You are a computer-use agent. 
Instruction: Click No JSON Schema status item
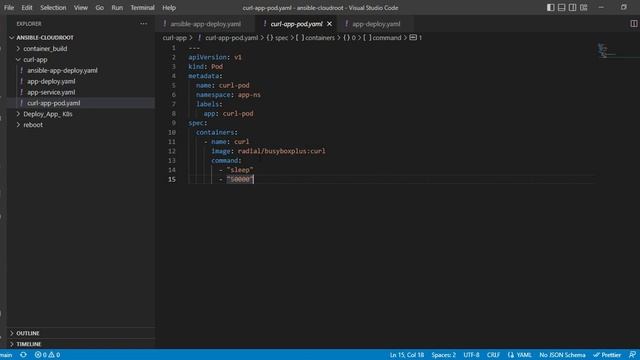tap(562, 355)
